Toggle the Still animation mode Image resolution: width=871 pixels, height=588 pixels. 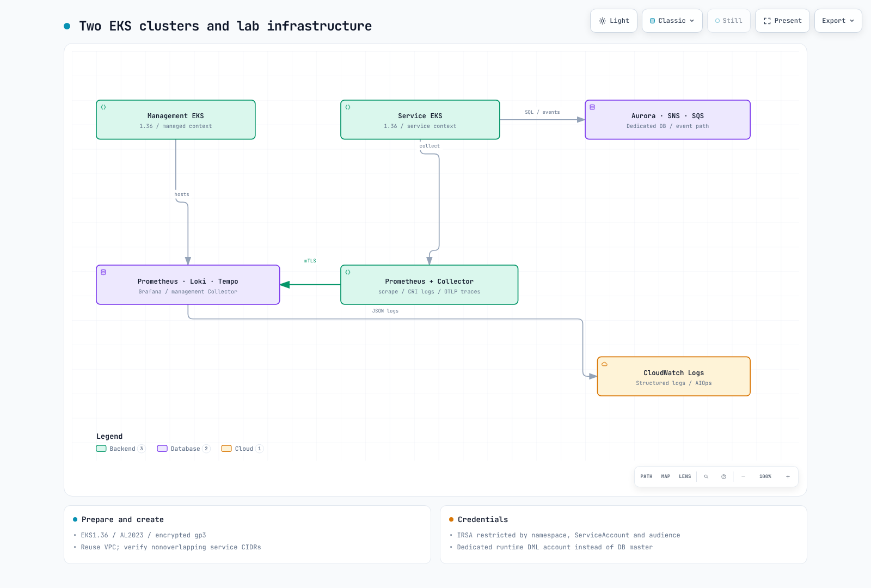tap(729, 21)
